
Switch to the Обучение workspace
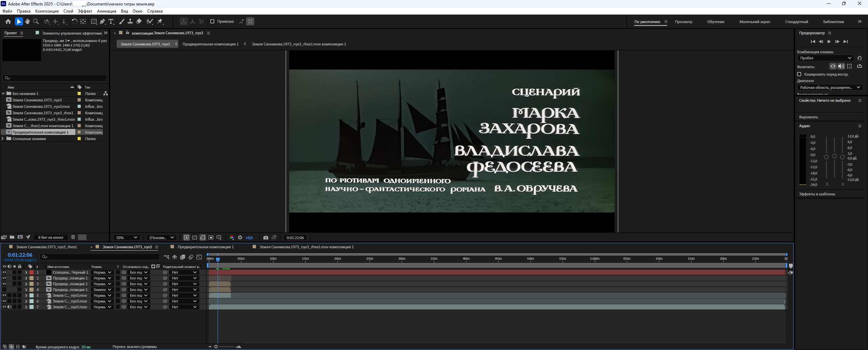[715, 22]
